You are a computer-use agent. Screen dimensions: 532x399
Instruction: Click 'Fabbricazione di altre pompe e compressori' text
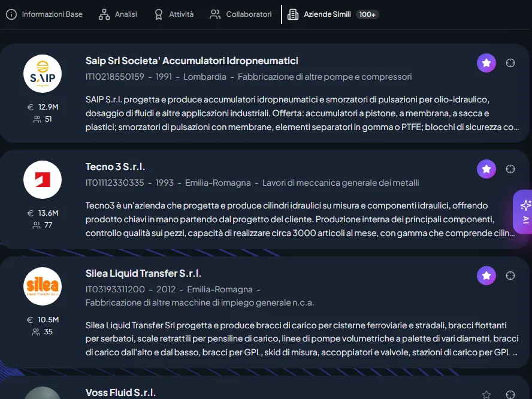[325, 77]
